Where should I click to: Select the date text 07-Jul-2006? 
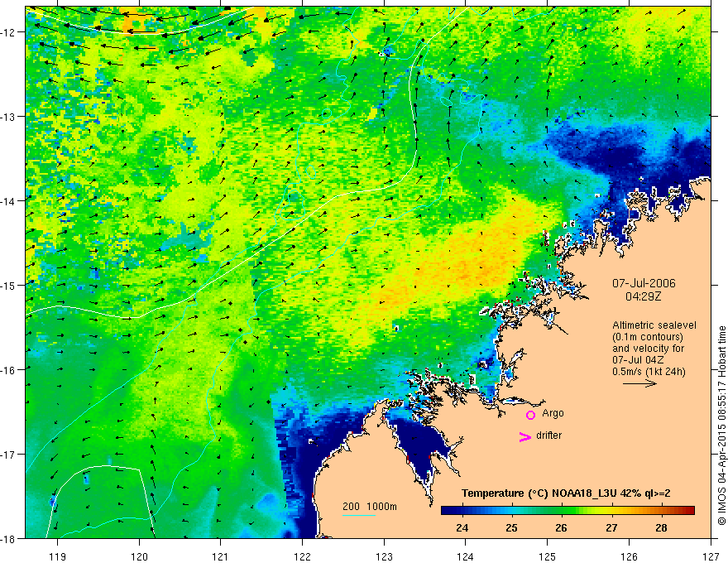tap(644, 283)
